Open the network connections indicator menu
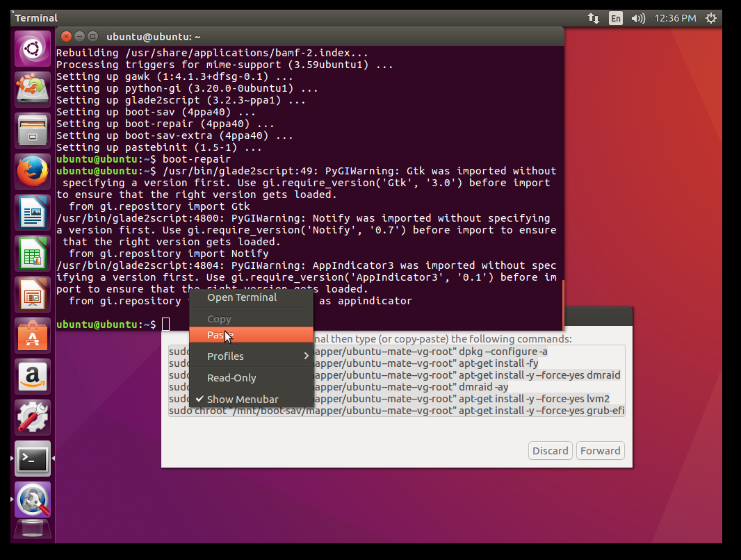741x560 pixels. pos(593,18)
